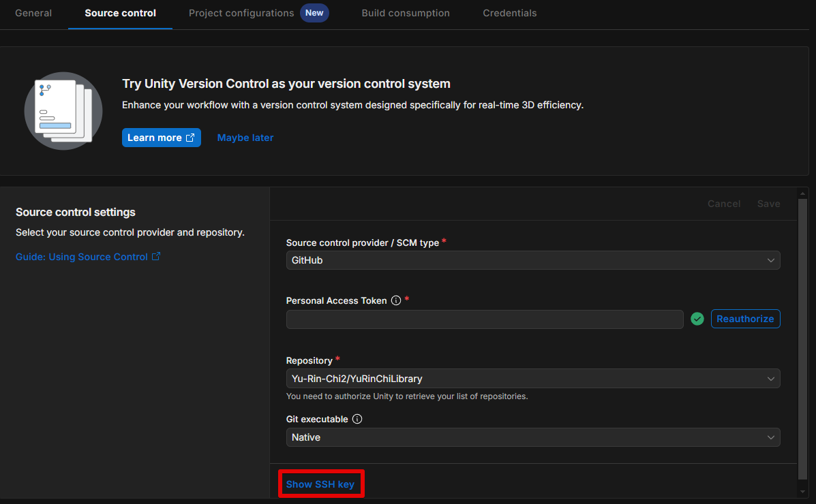Click the external link icon after Guide link
This screenshot has height=504, width=816.
coord(156,257)
